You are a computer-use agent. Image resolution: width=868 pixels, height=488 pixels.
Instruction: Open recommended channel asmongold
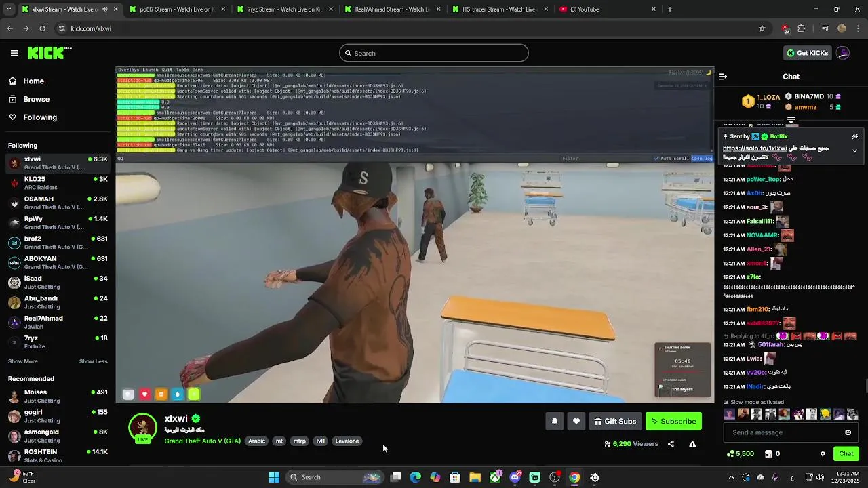click(x=58, y=436)
